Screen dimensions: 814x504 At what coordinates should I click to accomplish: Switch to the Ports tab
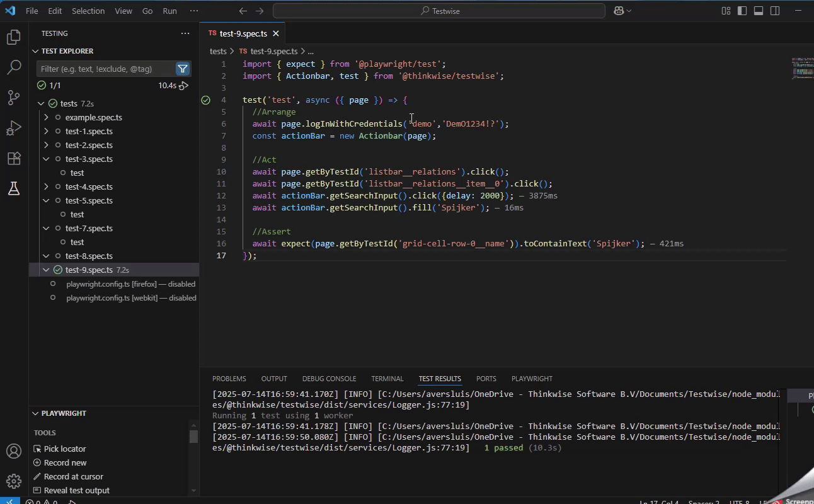pyautogui.click(x=486, y=379)
